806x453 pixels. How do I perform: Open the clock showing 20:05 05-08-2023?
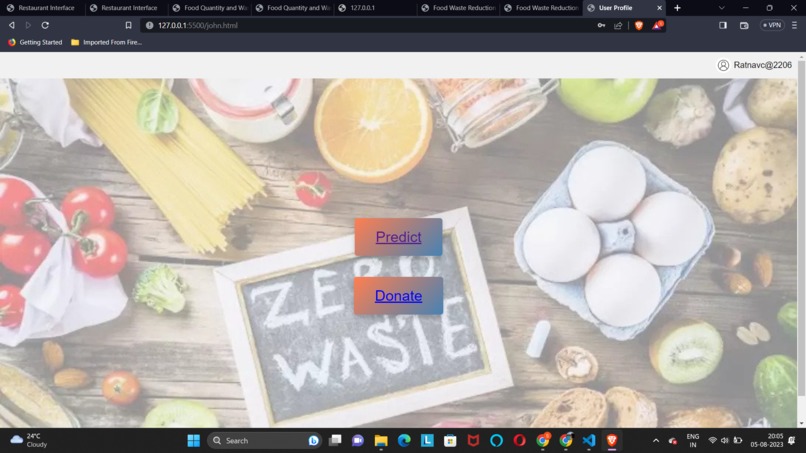[x=766, y=441]
